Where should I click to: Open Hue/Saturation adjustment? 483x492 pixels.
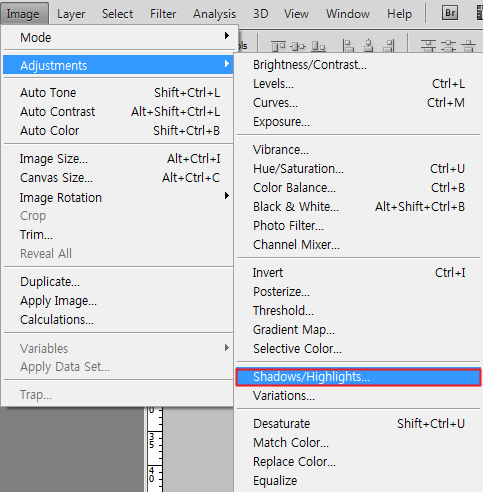point(358,169)
